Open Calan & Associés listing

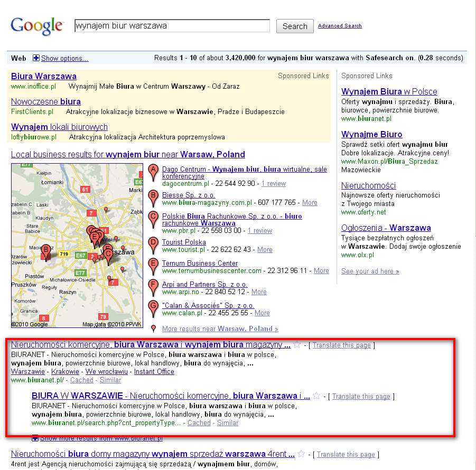[208, 306]
